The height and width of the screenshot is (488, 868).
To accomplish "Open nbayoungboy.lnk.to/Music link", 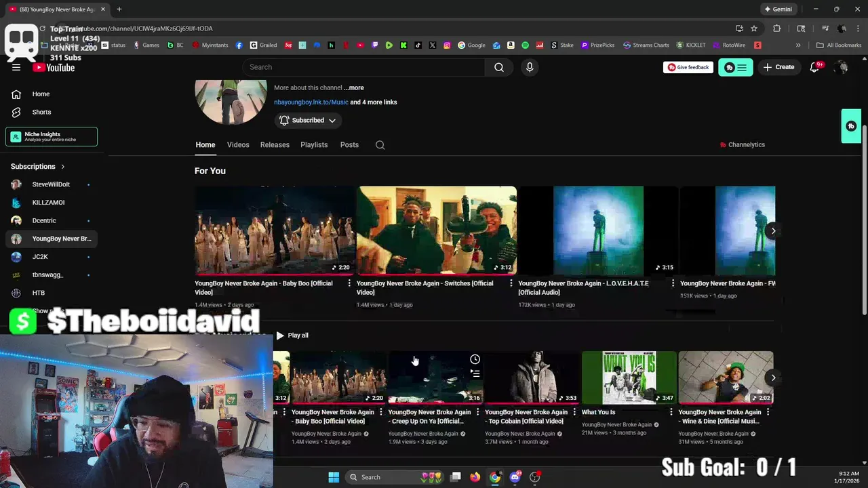I will coord(311,102).
